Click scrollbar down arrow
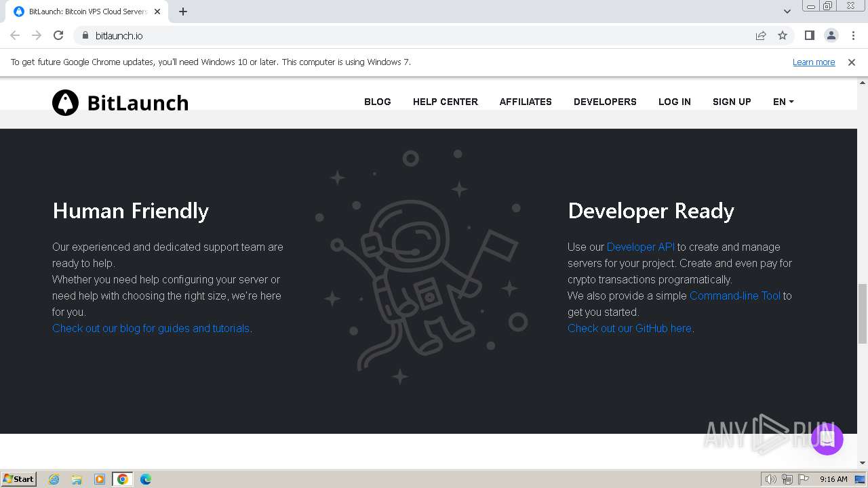868x488 pixels. point(863,463)
